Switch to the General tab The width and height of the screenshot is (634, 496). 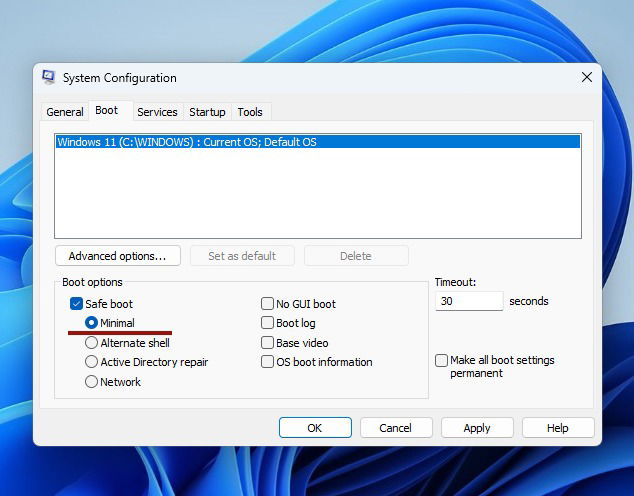coord(65,112)
